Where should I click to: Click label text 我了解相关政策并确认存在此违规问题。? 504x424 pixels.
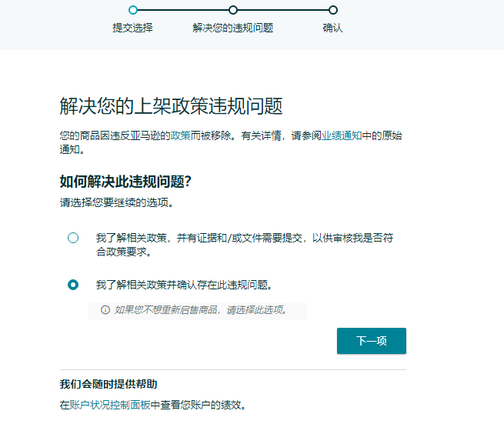pyautogui.click(x=185, y=285)
